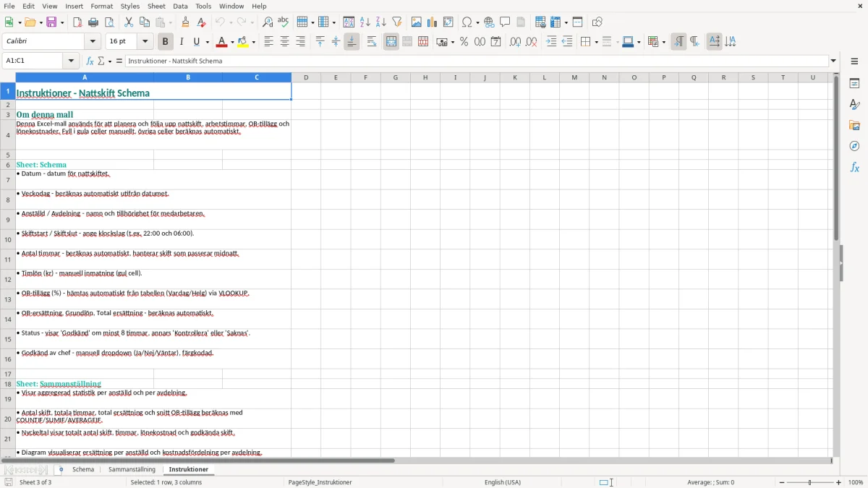Toggle left-to-right text direction
868x488 pixels.
click(678, 42)
